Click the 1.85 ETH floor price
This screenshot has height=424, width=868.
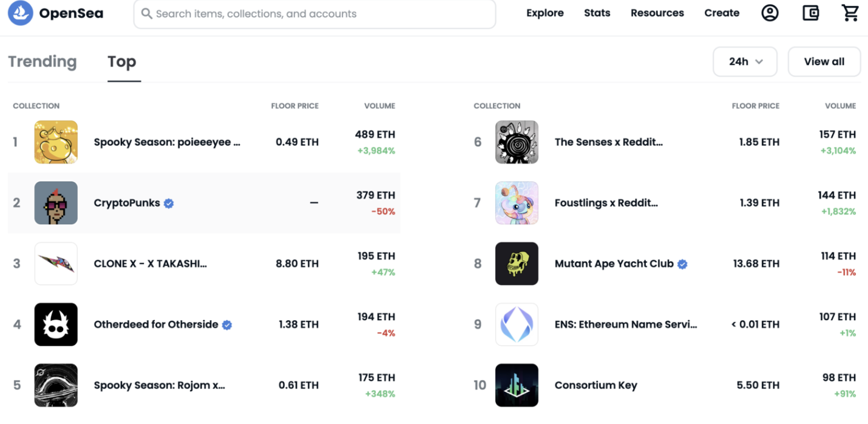pos(759,142)
